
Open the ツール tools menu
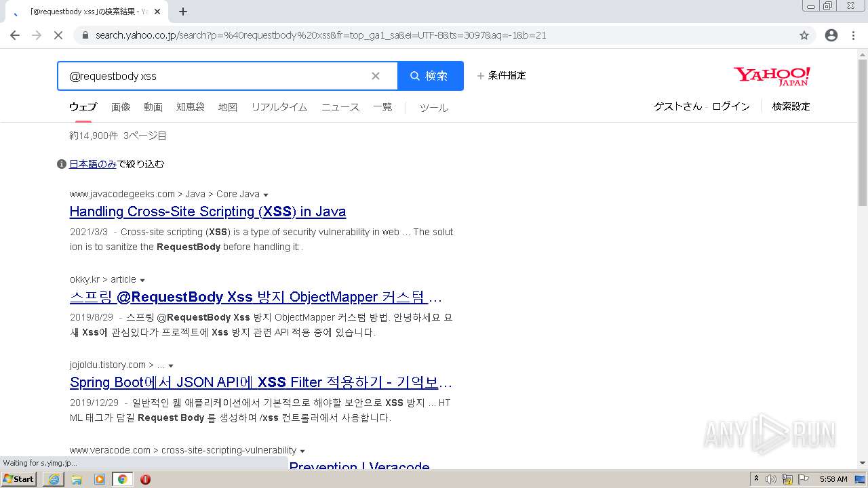434,108
